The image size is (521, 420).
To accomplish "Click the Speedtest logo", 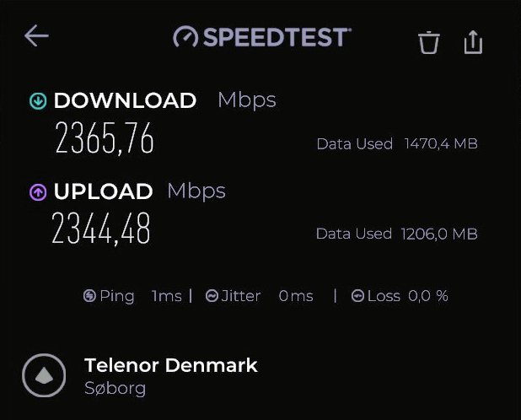I will (261, 37).
